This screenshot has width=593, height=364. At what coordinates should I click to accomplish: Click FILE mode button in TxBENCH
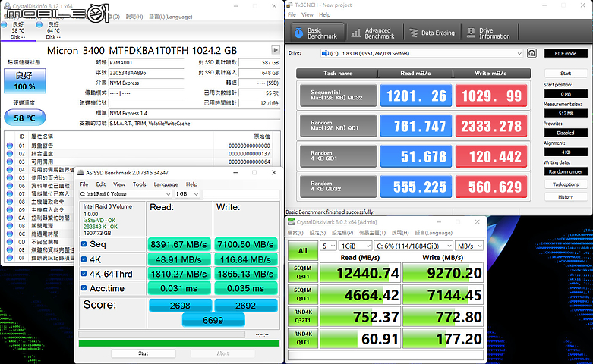(566, 53)
